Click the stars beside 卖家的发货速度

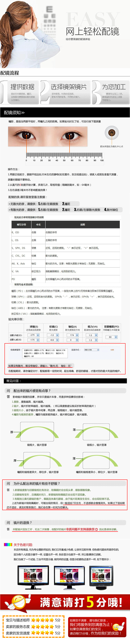(x=43, y=633)
